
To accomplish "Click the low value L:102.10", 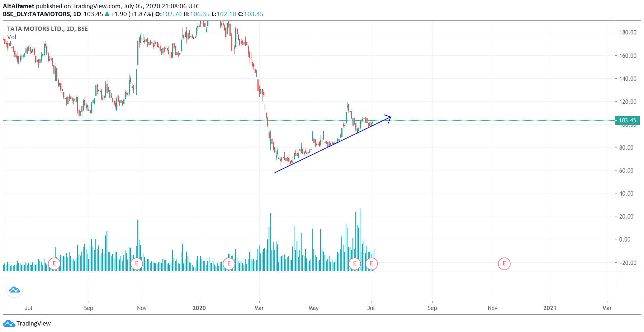I will 224,14.
